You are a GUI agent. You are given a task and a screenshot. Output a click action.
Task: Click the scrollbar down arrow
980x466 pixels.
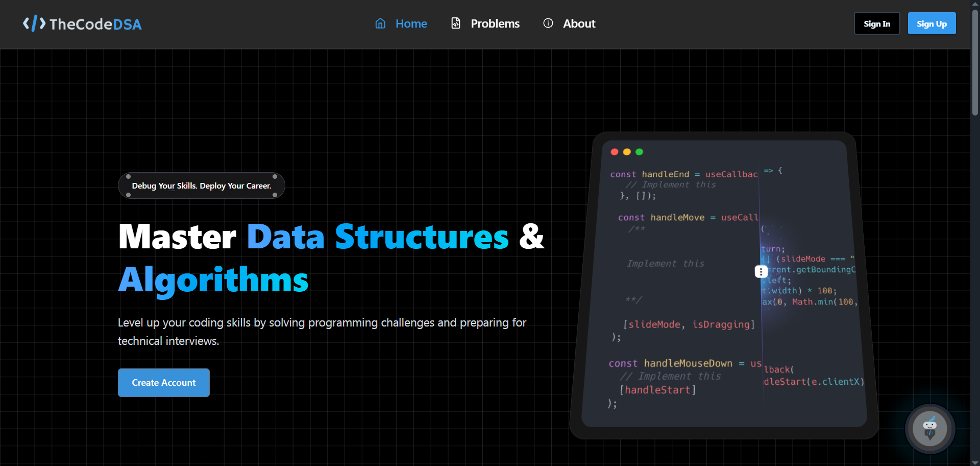pyautogui.click(x=975, y=461)
